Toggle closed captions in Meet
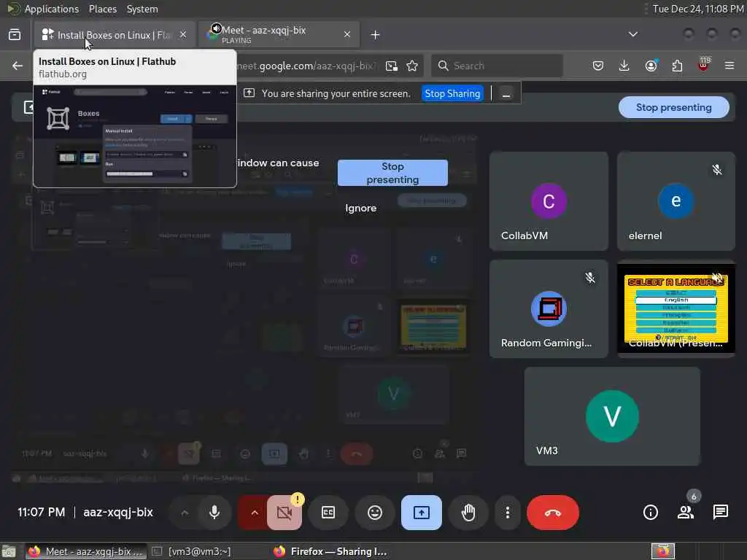This screenshot has width=747, height=560. [328, 513]
